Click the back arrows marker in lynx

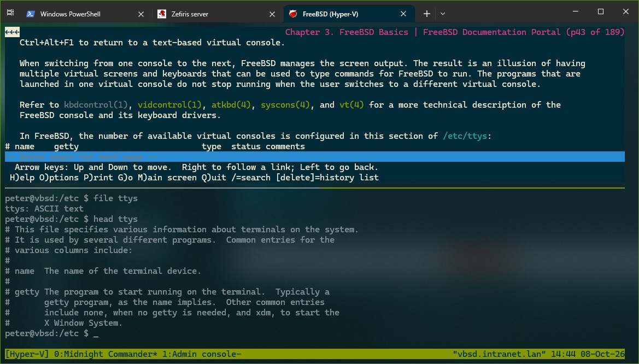point(12,32)
